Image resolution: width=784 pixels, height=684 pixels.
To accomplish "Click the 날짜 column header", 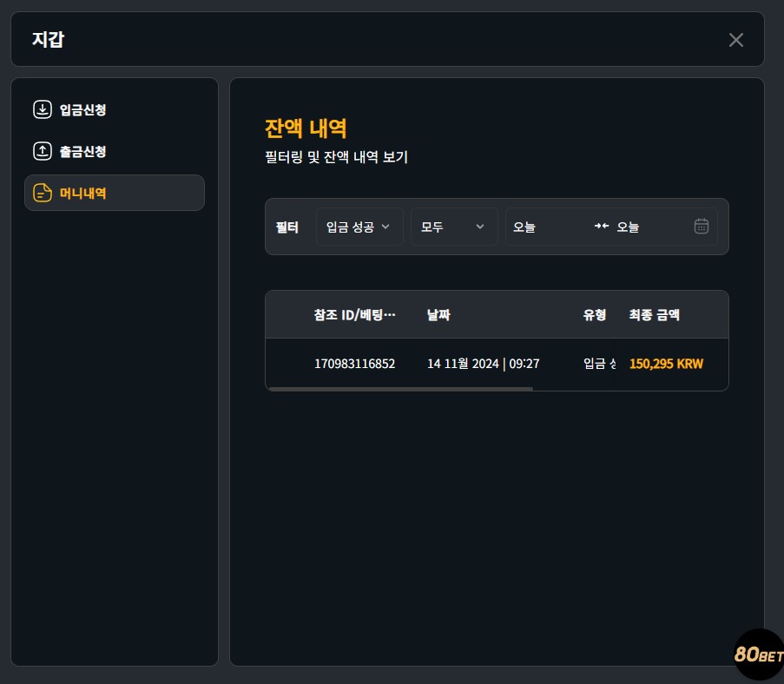I will [x=438, y=314].
